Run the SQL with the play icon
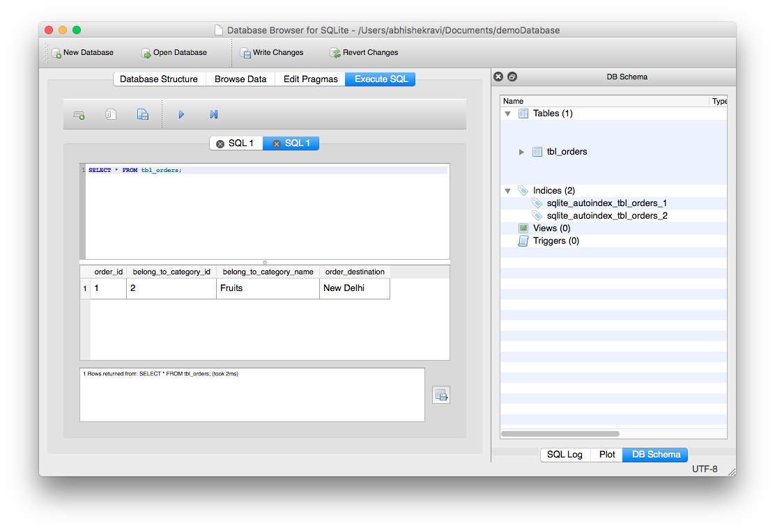Image resolution: width=775 pixels, height=532 pixels. click(x=181, y=115)
